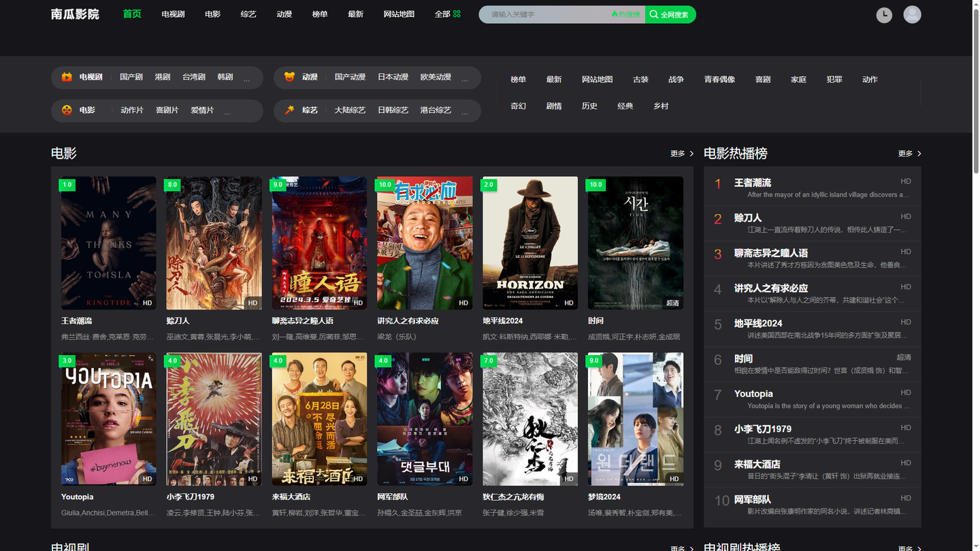
Task: Open the 来福大酒店 poster
Action: coord(319,419)
